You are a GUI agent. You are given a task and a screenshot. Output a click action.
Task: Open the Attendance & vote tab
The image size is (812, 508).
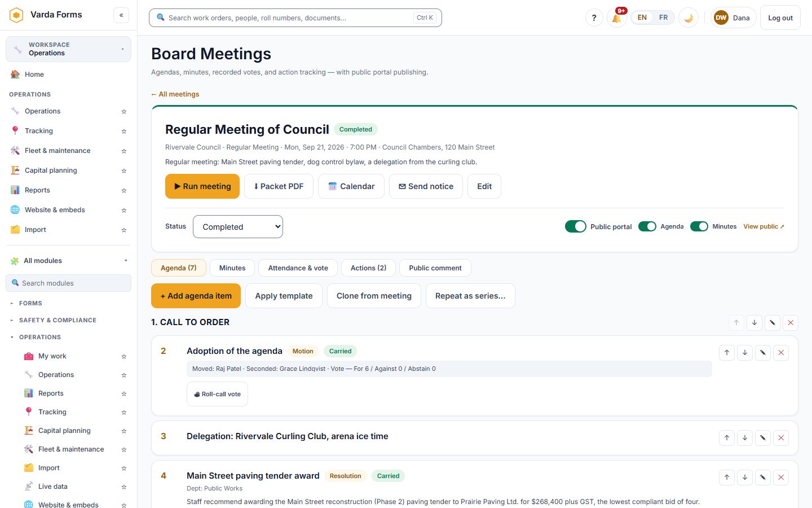coord(298,268)
